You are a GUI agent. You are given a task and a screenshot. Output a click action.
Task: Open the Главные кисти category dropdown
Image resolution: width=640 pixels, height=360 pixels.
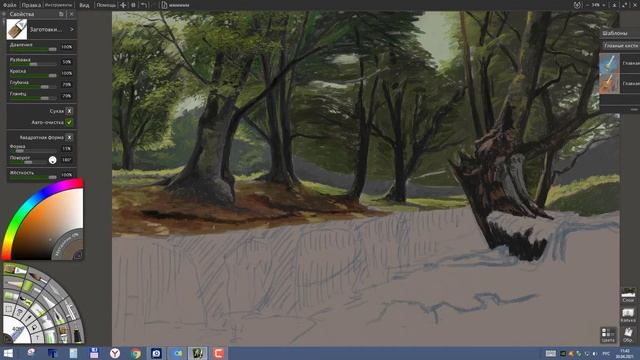point(620,46)
